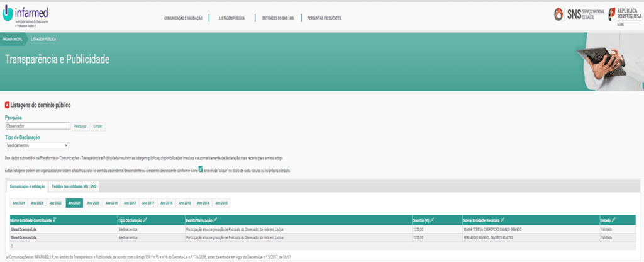Sort table by Estado column icon
The image size is (644, 262).
[614, 220]
